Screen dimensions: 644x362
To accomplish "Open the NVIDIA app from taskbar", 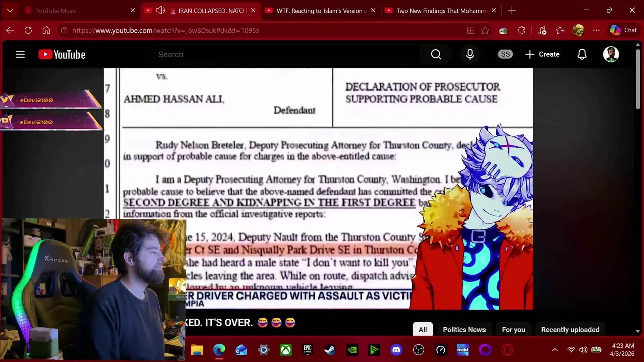I will (352, 350).
